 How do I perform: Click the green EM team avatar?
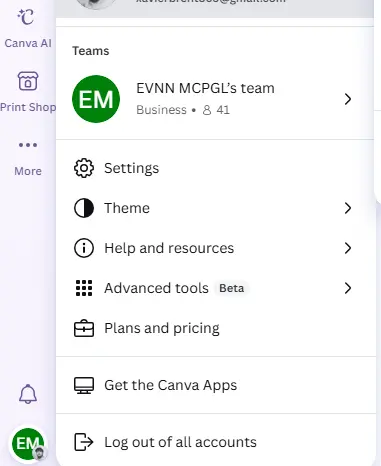[96, 99]
